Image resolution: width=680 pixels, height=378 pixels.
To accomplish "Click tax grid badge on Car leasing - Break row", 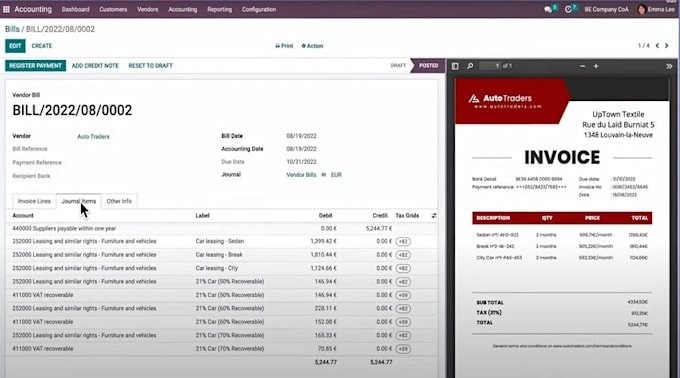I will [x=403, y=255].
